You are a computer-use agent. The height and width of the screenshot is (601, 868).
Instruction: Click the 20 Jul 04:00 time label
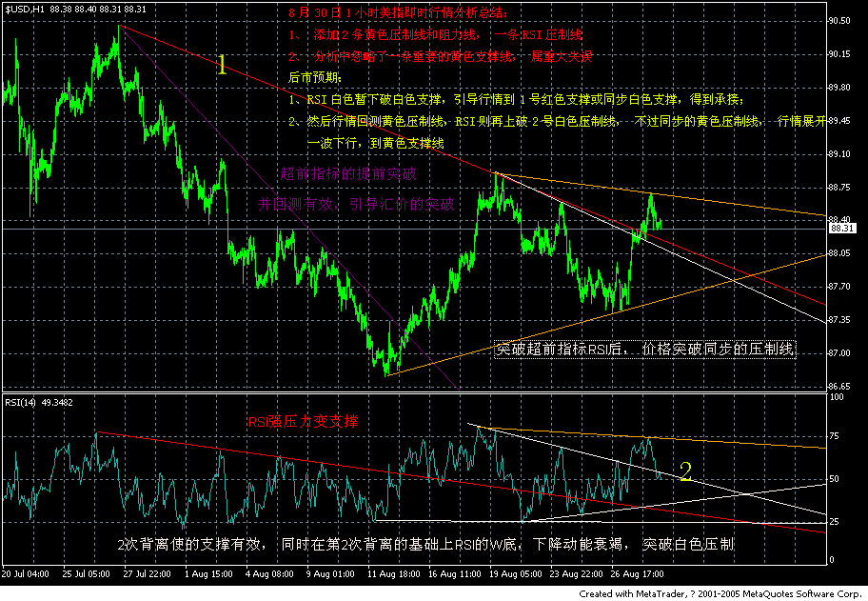[x=25, y=574]
